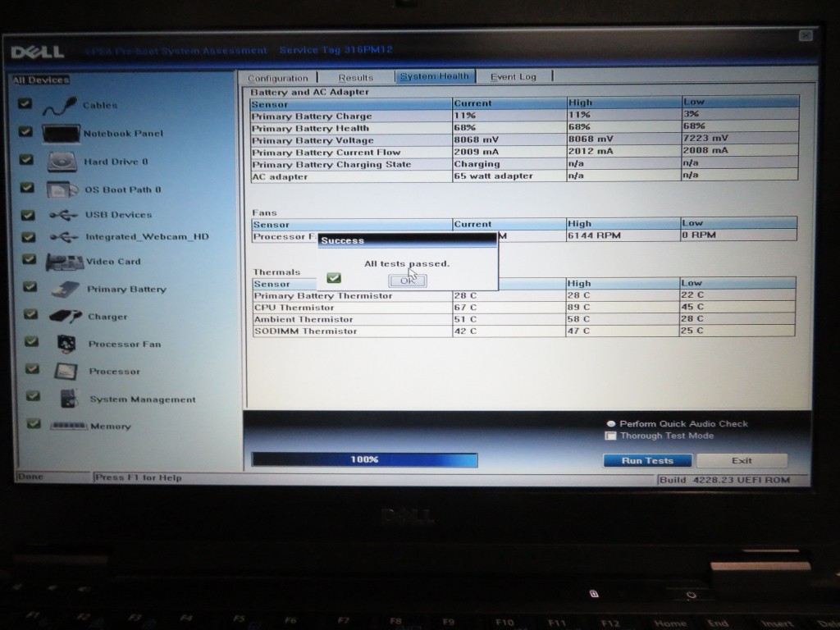Toggle the Integrated_Webcam_HD checkbox
Screen dimensions: 840x630
28,237
